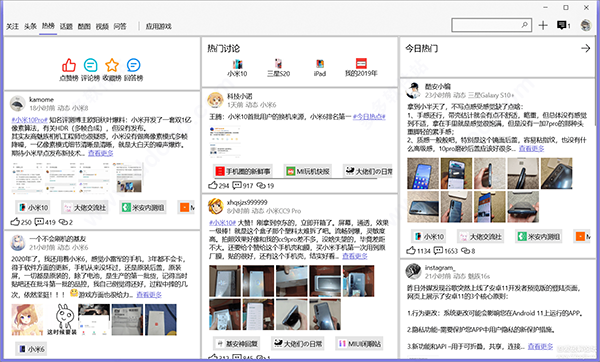Screen dimensions: 600x362
Task: Click the arrow next to 今日热门
Action: coord(585,48)
